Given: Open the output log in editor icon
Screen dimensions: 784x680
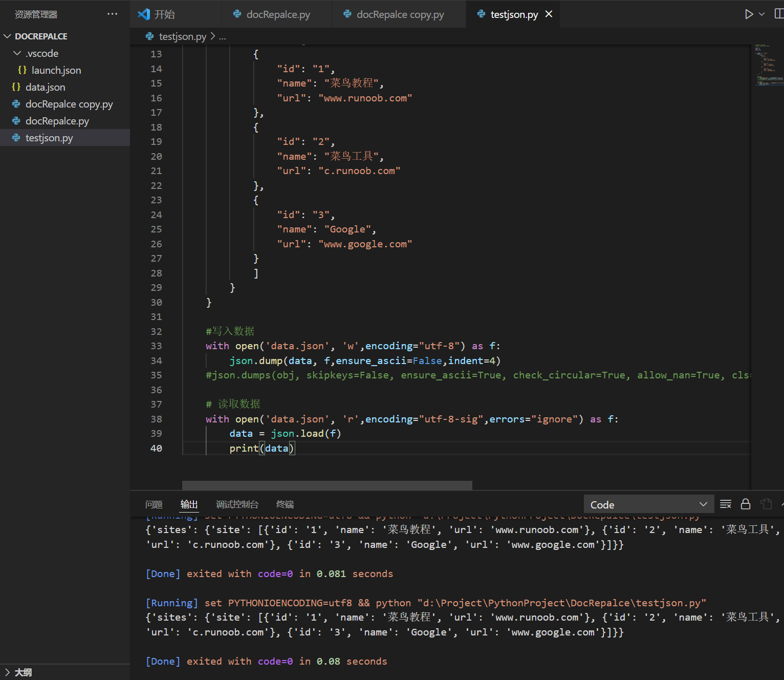Looking at the screenshot, I should [766, 504].
